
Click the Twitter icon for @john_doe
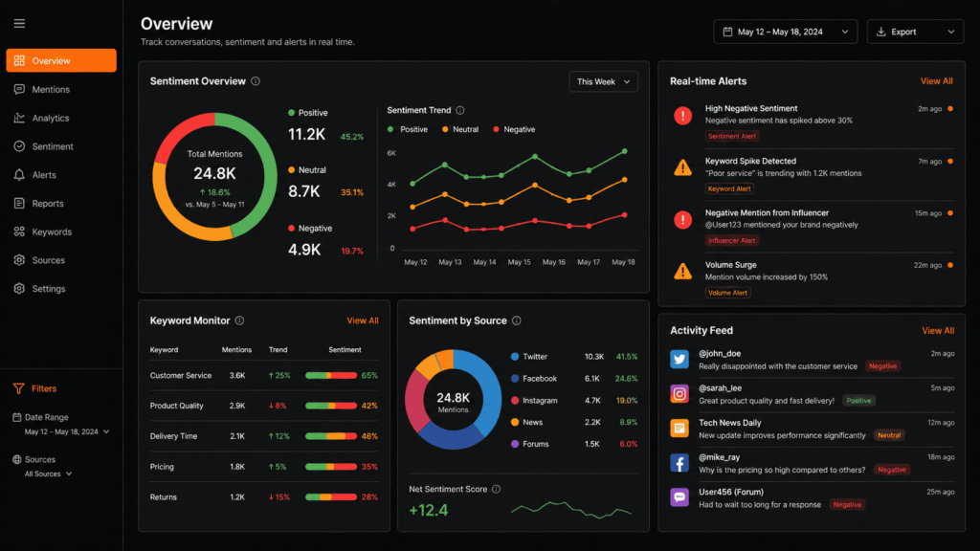pos(679,360)
